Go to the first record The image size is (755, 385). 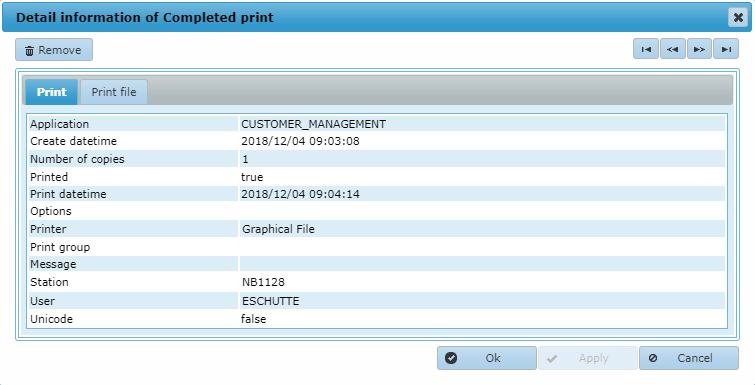click(646, 49)
